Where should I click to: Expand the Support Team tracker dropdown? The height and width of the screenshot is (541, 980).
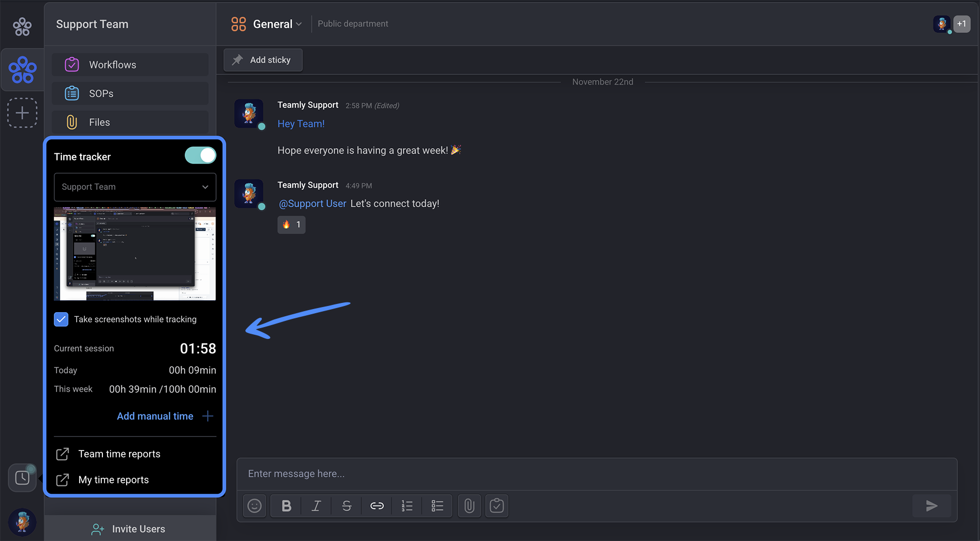click(135, 187)
